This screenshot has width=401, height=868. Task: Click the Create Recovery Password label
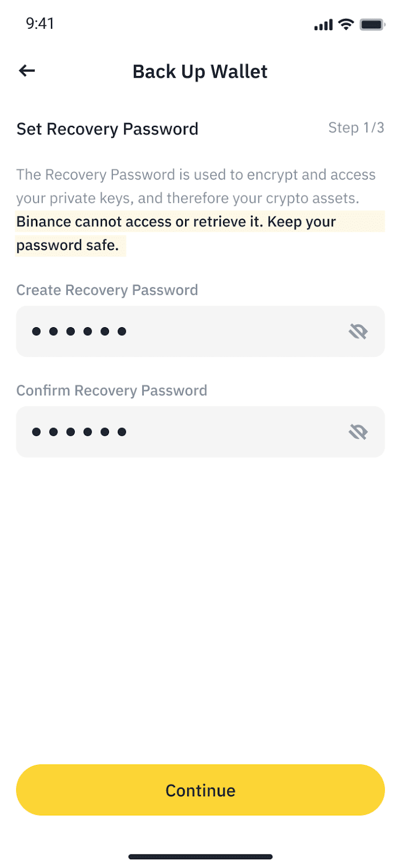(107, 290)
